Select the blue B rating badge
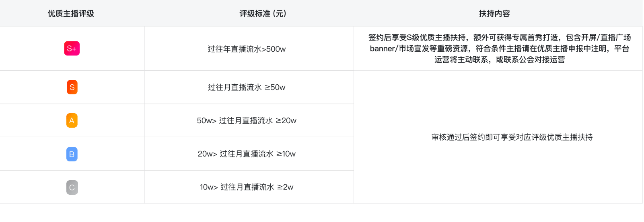 pyautogui.click(x=72, y=154)
